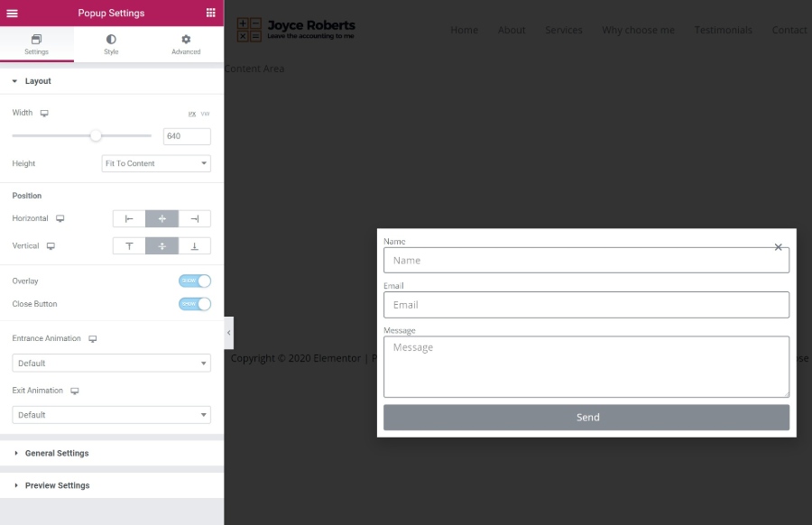The height and width of the screenshot is (525, 812).
Task: Open the Why choose me link
Action: pos(638,30)
